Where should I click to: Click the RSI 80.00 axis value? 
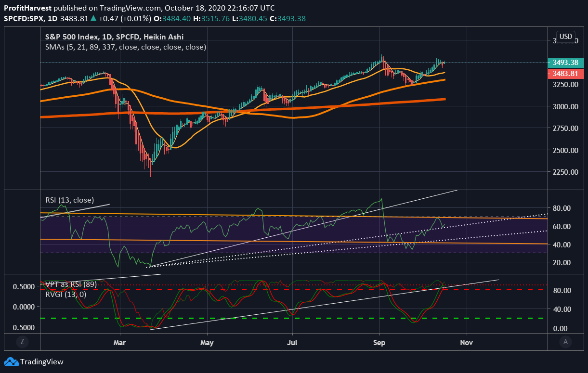coord(562,208)
